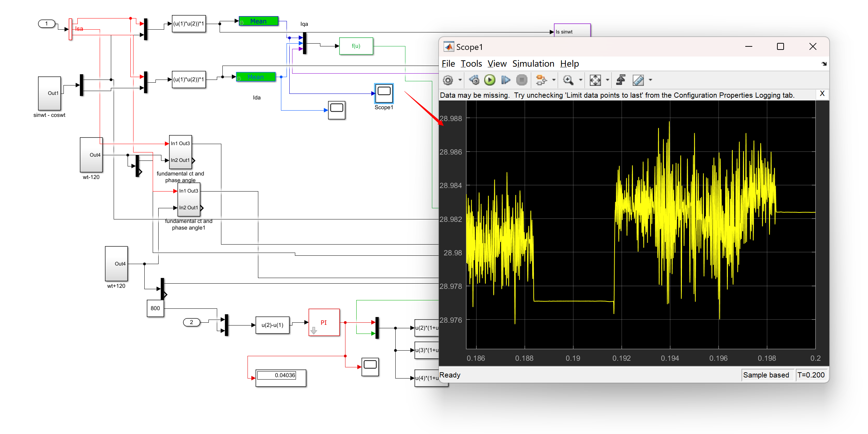Screen dimensions: 868x434
Task: Open the Tools menu
Action: 471,64
